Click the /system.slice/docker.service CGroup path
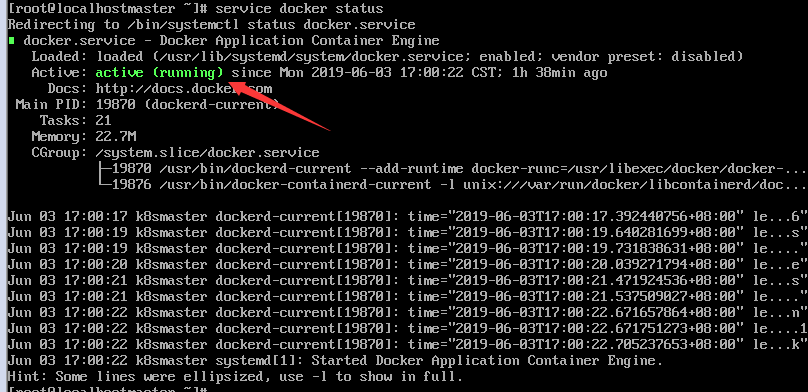 207,153
